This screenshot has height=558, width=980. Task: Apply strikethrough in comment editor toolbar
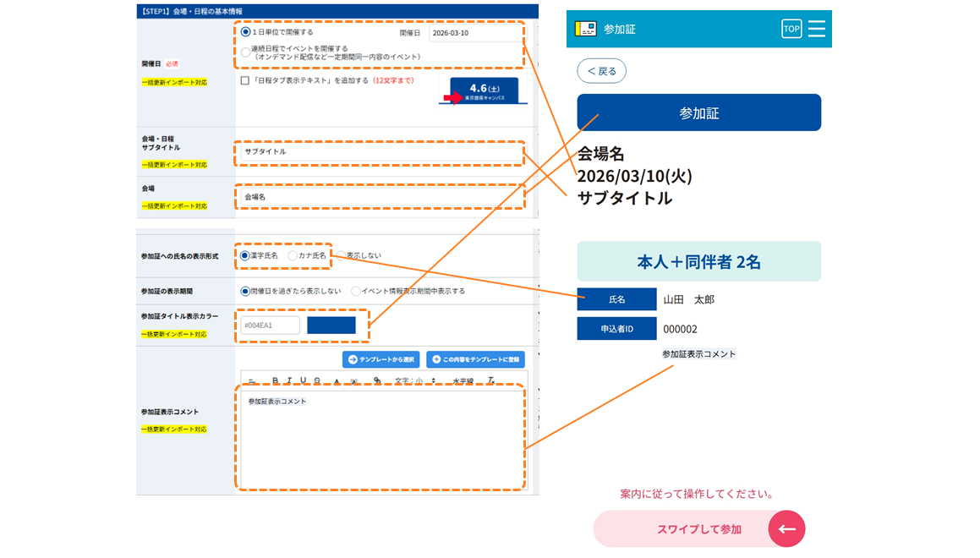317,380
